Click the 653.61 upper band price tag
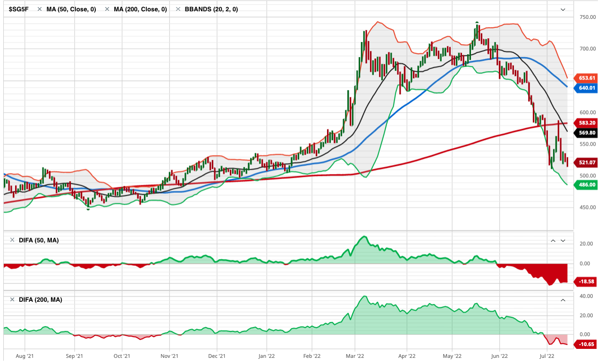 coord(587,78)
